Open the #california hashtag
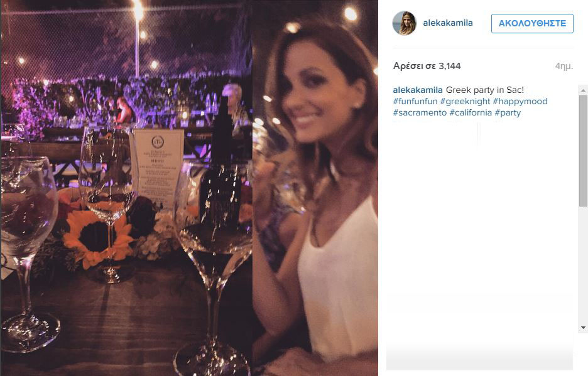Viewport: 588px width, 376px height. point(471,112)
